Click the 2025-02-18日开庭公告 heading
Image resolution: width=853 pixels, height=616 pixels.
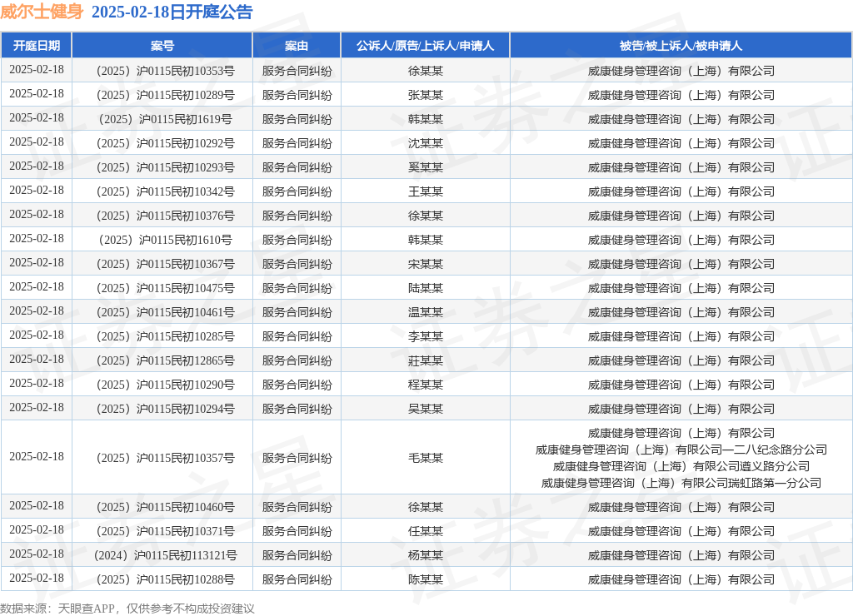point(172,12)
